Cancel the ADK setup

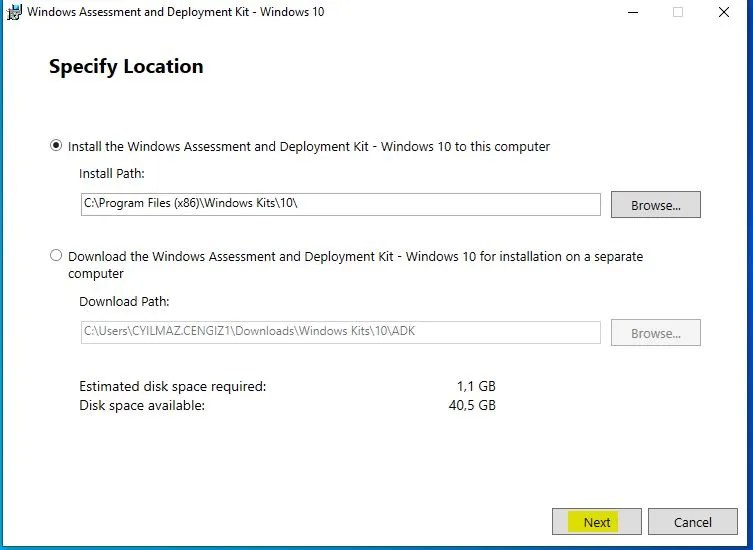(x=692, y=522)
